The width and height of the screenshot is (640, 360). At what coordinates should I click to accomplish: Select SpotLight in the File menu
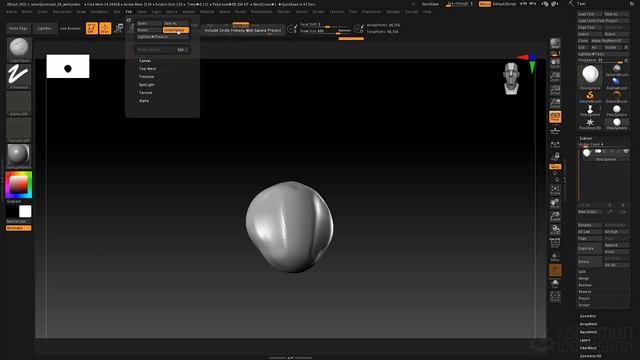tap(147, 85)
